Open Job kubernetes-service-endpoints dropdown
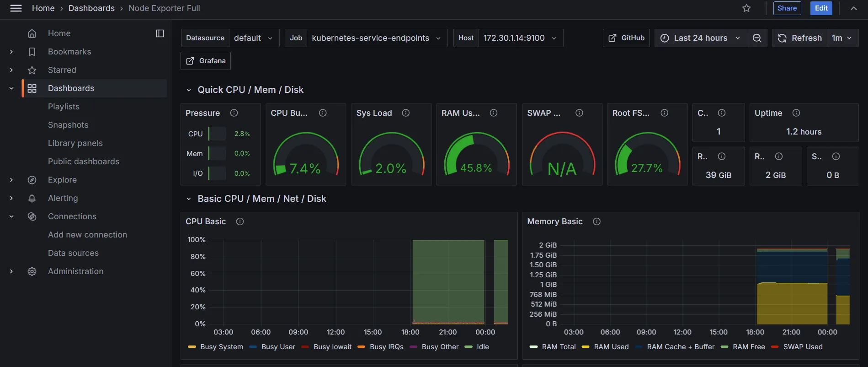The image size is (868, 367). click(x=377, y=38)
